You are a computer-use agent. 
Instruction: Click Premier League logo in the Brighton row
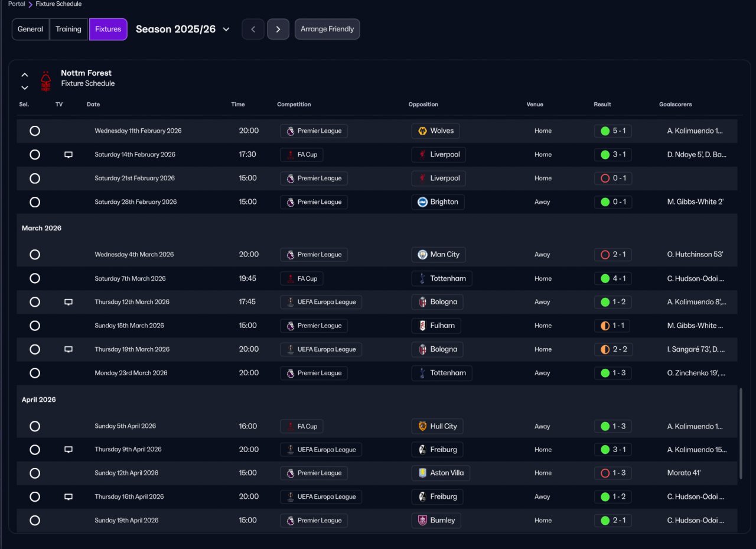point(290,202)
